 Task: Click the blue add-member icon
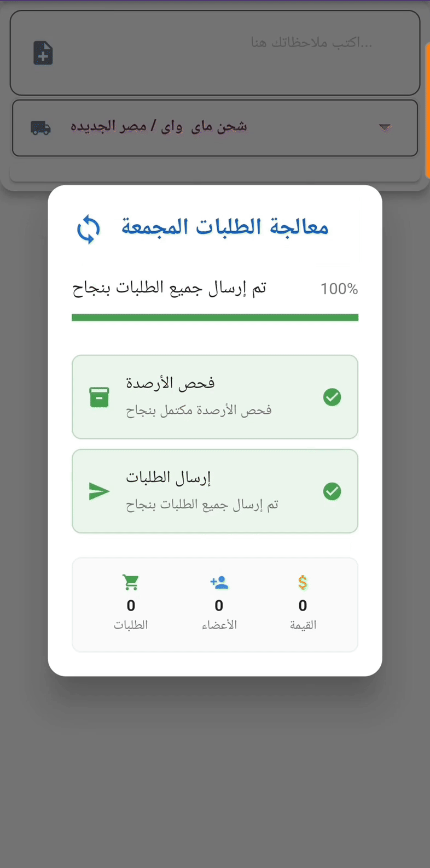(x=219, y=583)
